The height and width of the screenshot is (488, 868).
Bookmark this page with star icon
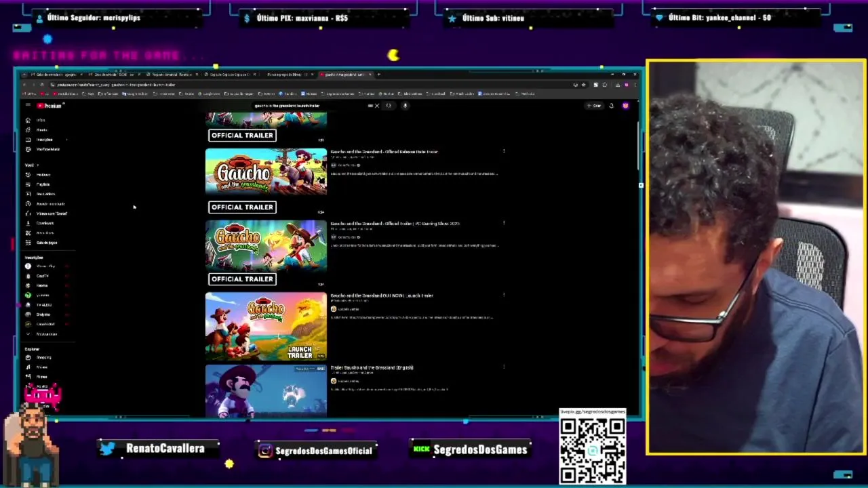click(583, 85)
